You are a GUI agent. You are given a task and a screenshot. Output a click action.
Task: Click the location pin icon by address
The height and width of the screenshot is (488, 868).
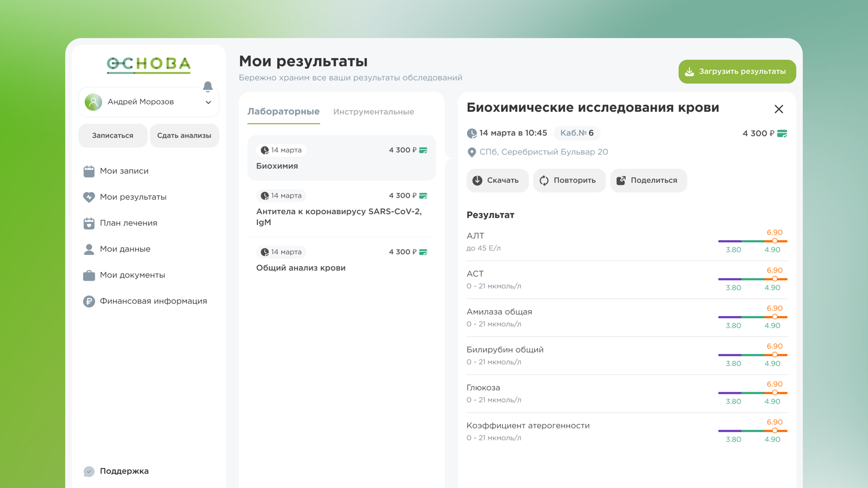click(472, 152)
